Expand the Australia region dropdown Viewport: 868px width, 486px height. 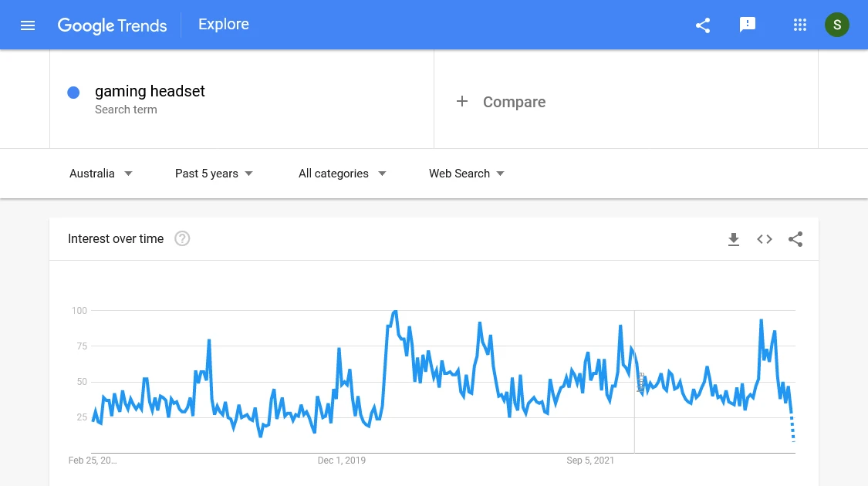coord(101,174)
